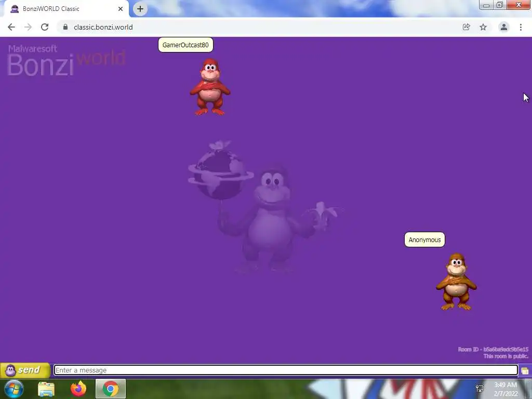The width and height of the screenshot is (532, 399).
Task: View site security lock info
Action: 65,27
